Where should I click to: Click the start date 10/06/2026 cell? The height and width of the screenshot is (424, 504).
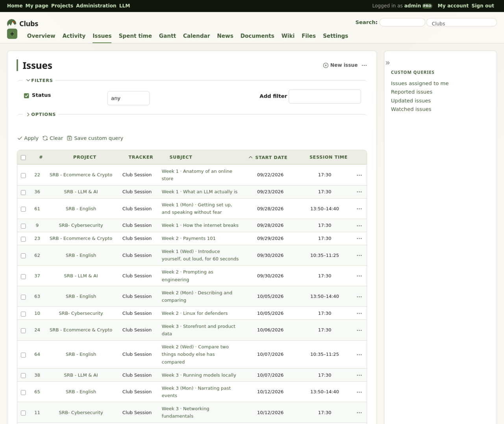coord(270,330)
